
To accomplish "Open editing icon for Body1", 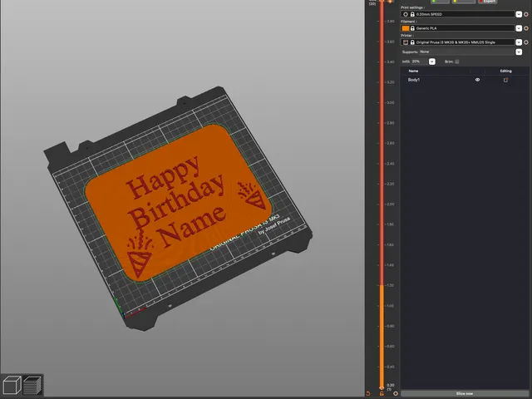I will point(505,80).
